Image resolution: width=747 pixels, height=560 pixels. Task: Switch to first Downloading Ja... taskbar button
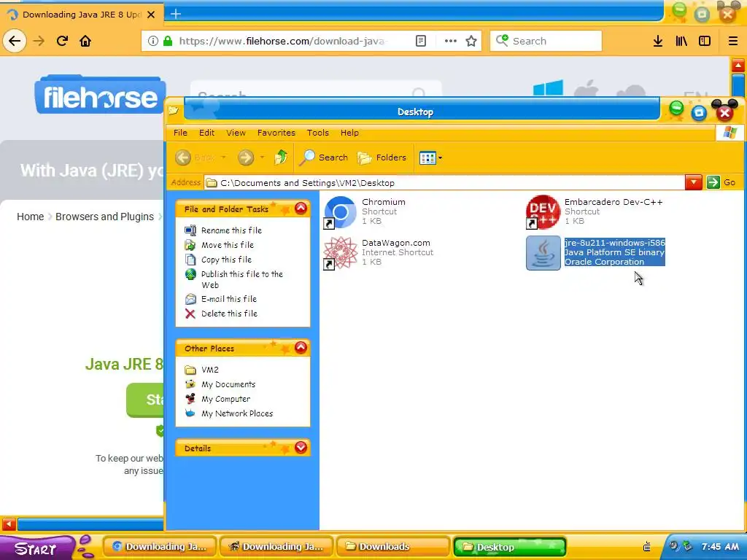[x=160, y=547]
